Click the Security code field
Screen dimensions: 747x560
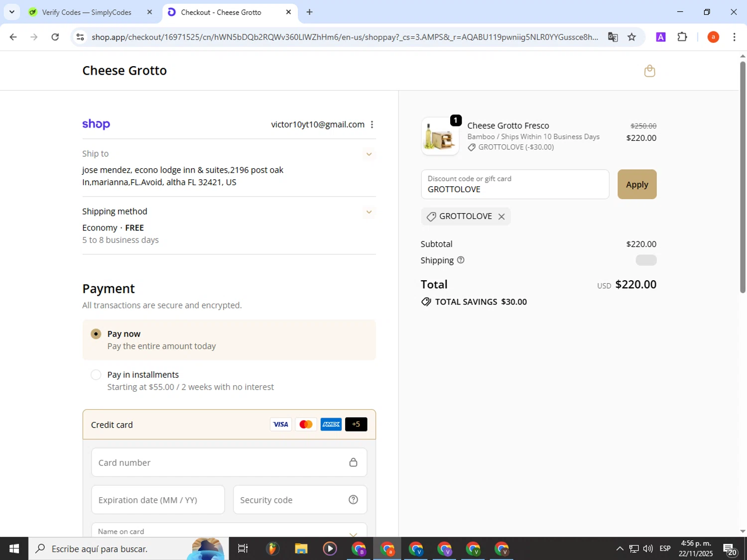pos(300,500)
